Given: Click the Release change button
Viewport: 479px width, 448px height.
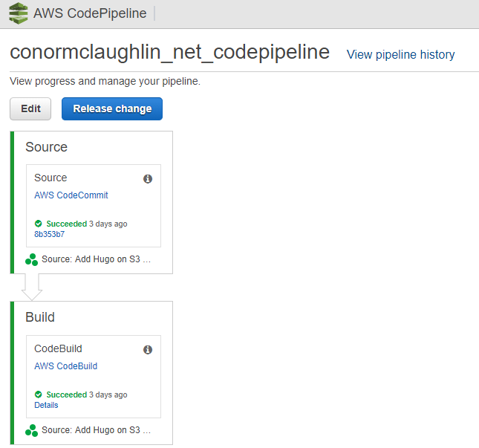Looking at the screenshot, I should (x=112, y=108).
